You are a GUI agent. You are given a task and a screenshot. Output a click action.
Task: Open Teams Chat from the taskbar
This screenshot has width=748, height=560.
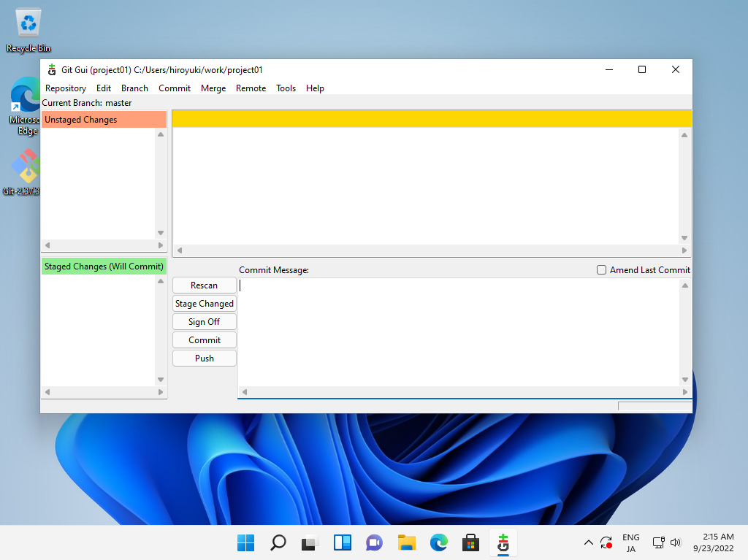click(374, 542)
